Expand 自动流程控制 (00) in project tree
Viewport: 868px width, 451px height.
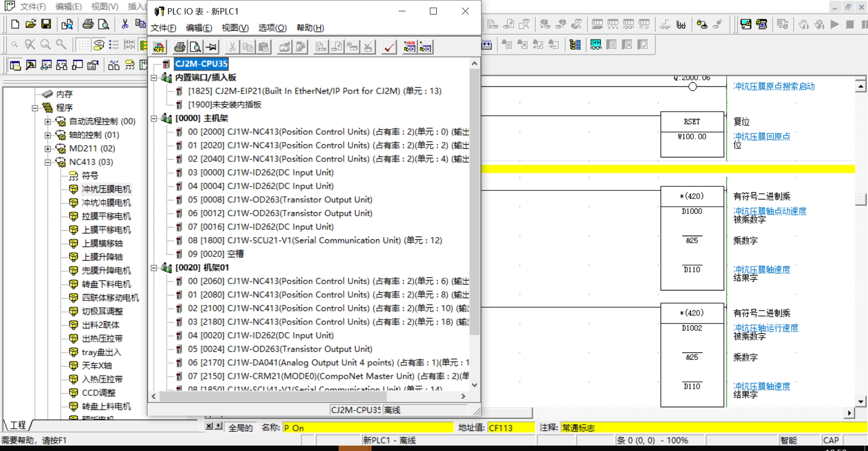click(47, 122)
